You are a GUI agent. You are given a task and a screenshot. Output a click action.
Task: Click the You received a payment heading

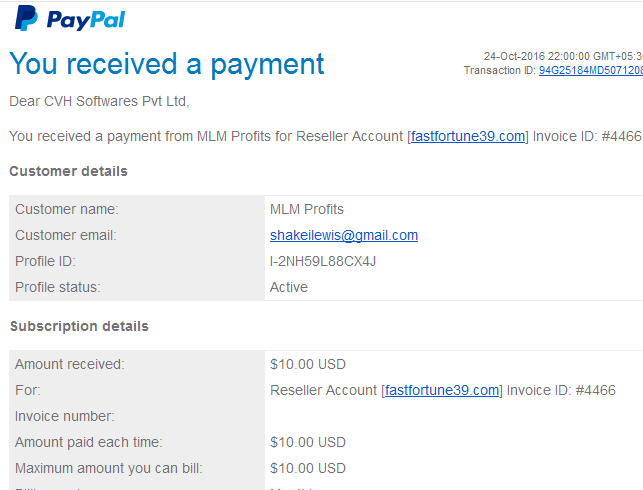(167, 64)
